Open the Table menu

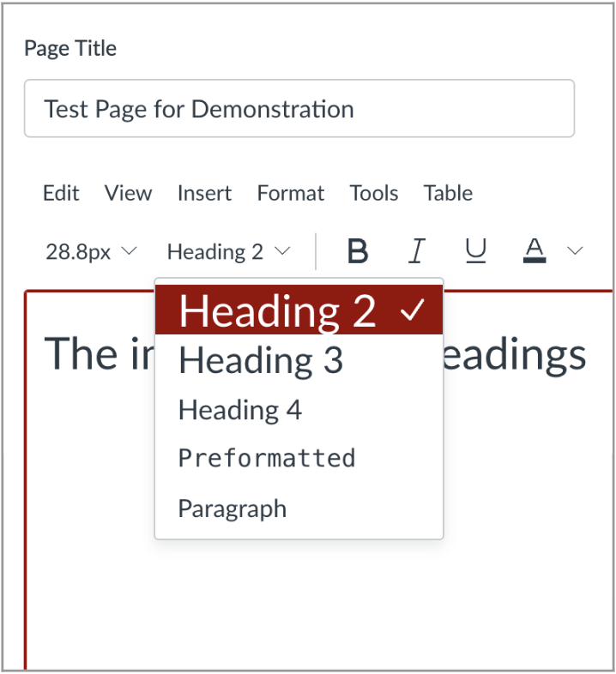(x=448, y=194)
